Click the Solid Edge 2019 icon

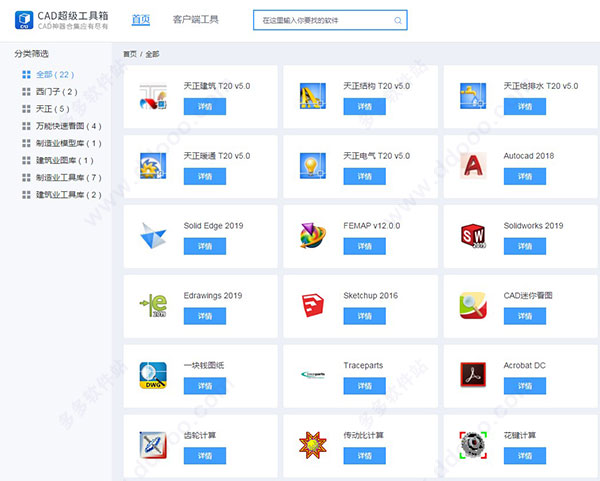point(153,236)
